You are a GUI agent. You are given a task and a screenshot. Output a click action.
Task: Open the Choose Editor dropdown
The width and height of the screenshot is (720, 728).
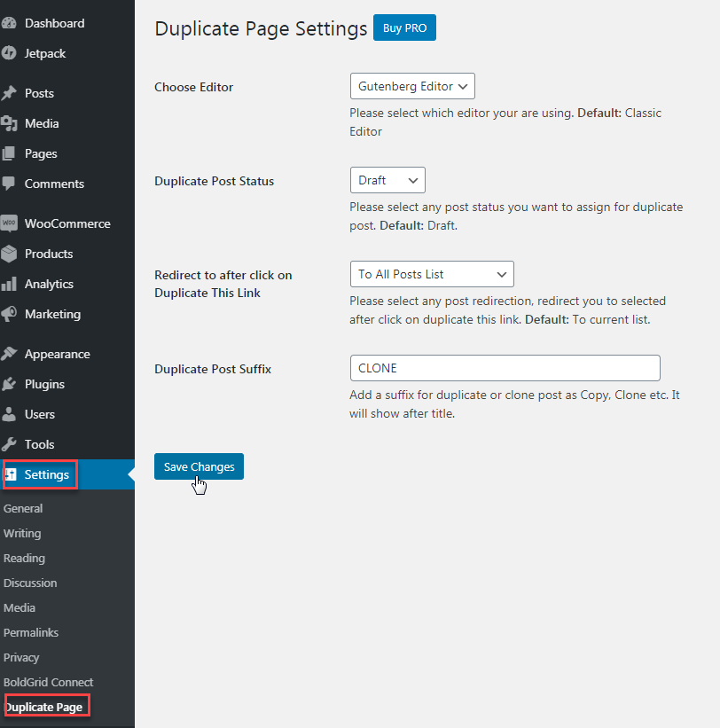[412, 86]
